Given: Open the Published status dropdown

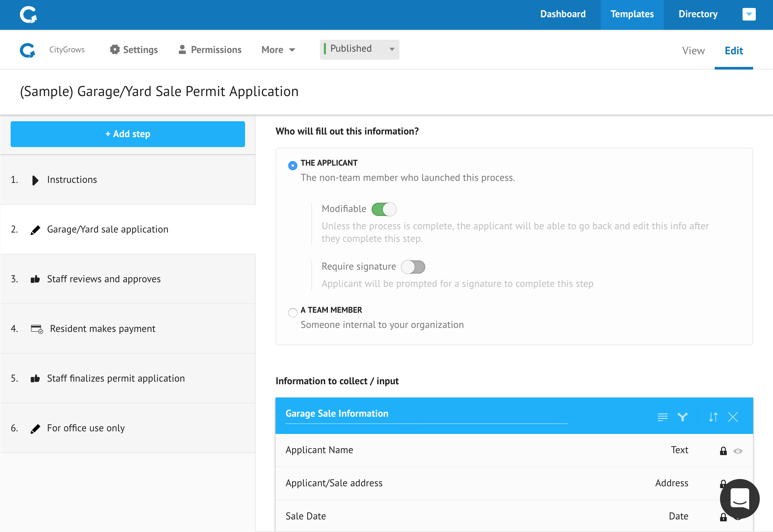Looking at the screenshot, I should pos(359,49).
